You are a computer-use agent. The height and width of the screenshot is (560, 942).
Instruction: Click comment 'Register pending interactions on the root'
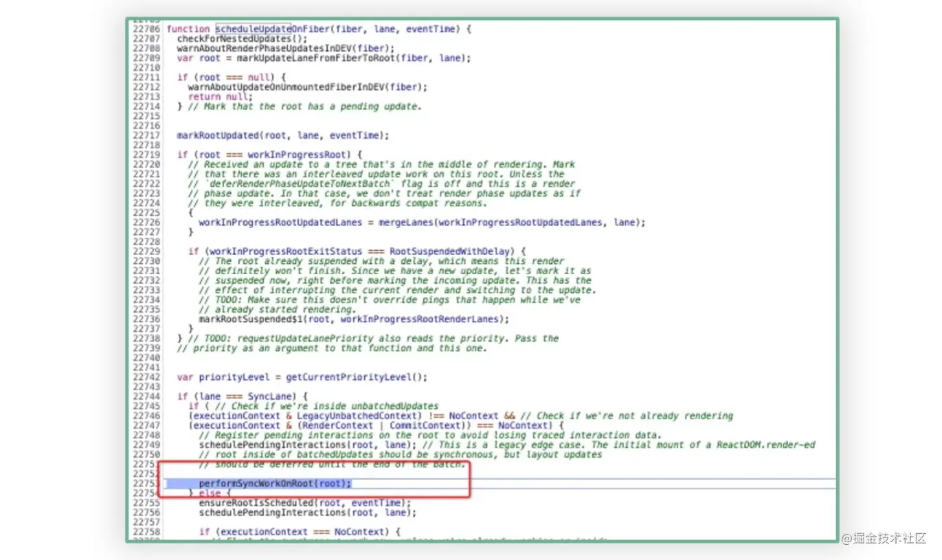point(430,435)
